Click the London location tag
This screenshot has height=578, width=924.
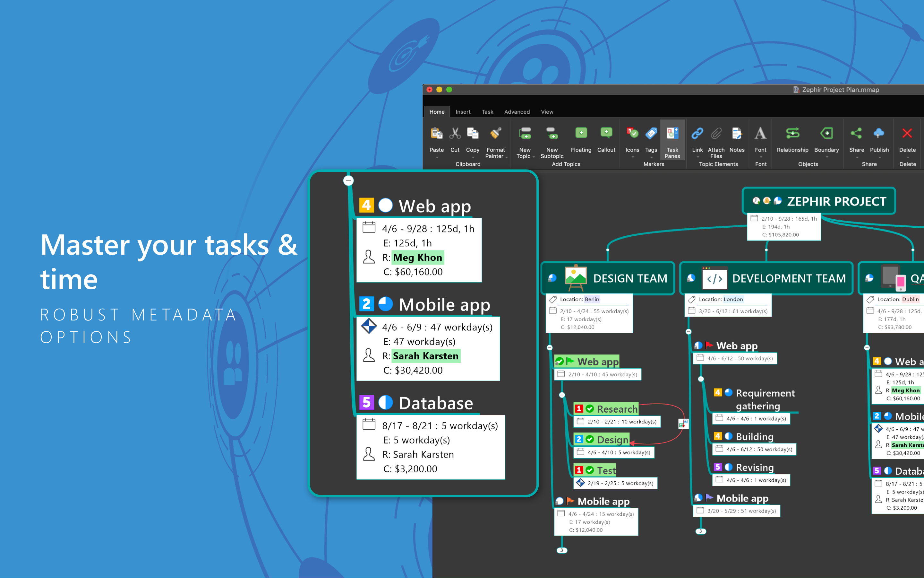tap(733, 299)
